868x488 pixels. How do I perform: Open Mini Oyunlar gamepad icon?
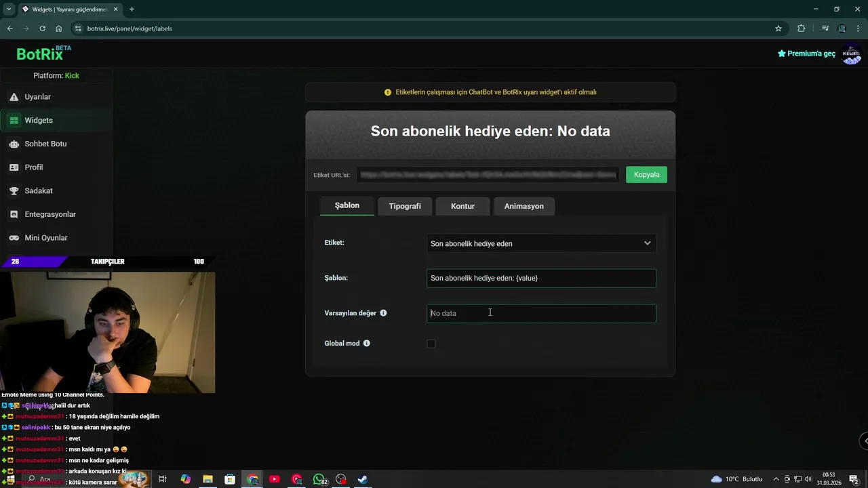coord(14,238)
